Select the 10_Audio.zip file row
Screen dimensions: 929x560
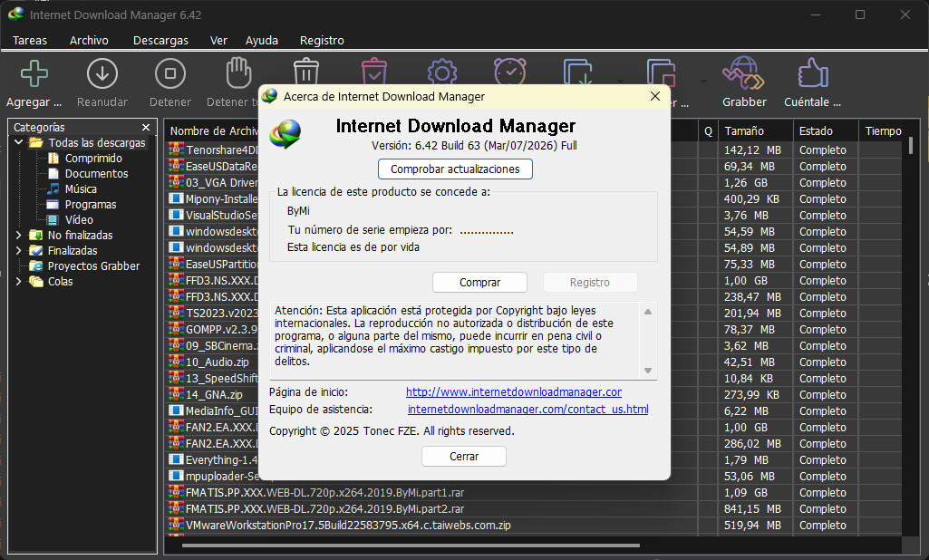click(x=213, y=362)
